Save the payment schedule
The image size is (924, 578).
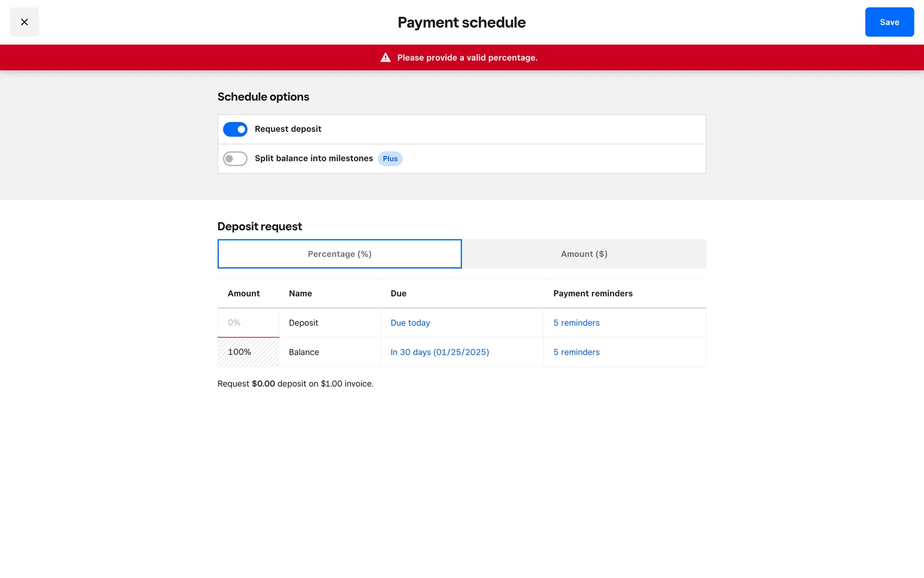pyautogui.click(x=889, y=22)
